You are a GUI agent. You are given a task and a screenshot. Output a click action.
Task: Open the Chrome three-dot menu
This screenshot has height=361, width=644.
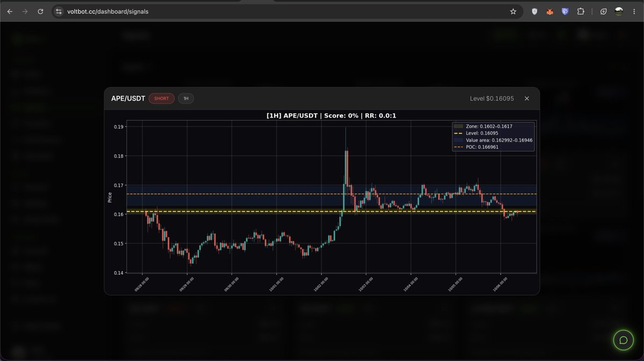pos(634,11)
